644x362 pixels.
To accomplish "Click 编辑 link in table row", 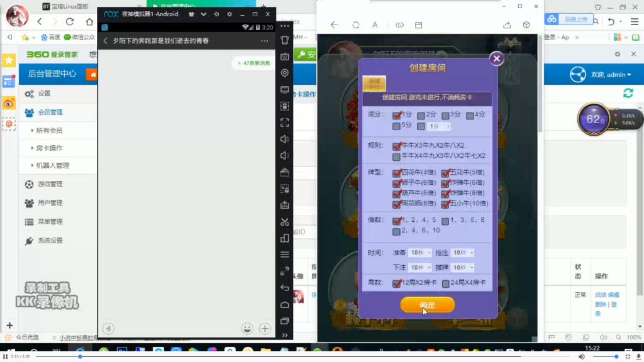I will pyautogui.click(x=614, y=295).
